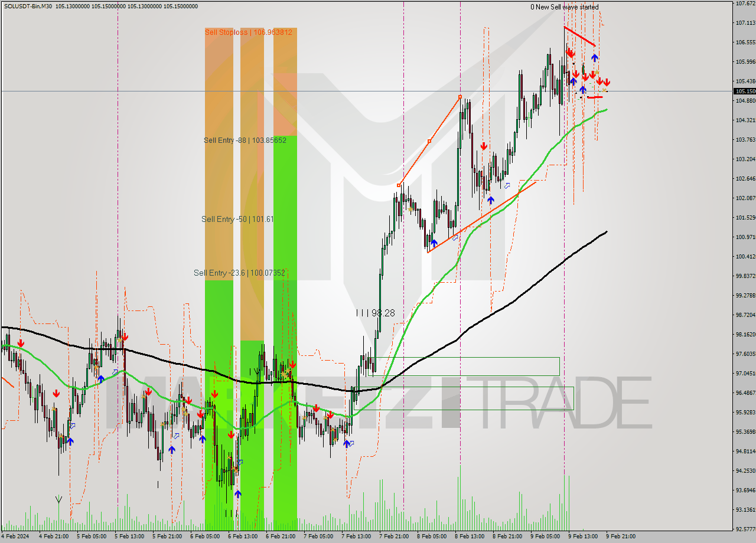Click 95.3698 on the price axis

(745, 431)
